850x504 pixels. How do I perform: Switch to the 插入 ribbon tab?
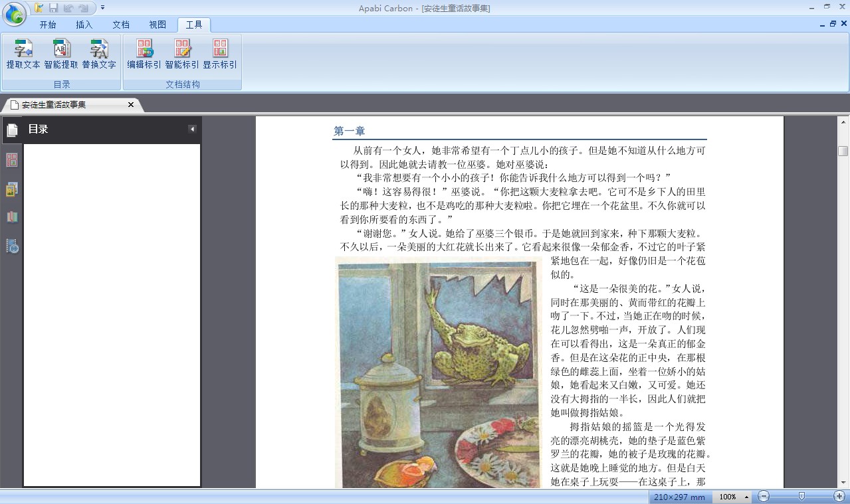click(84, 25)
